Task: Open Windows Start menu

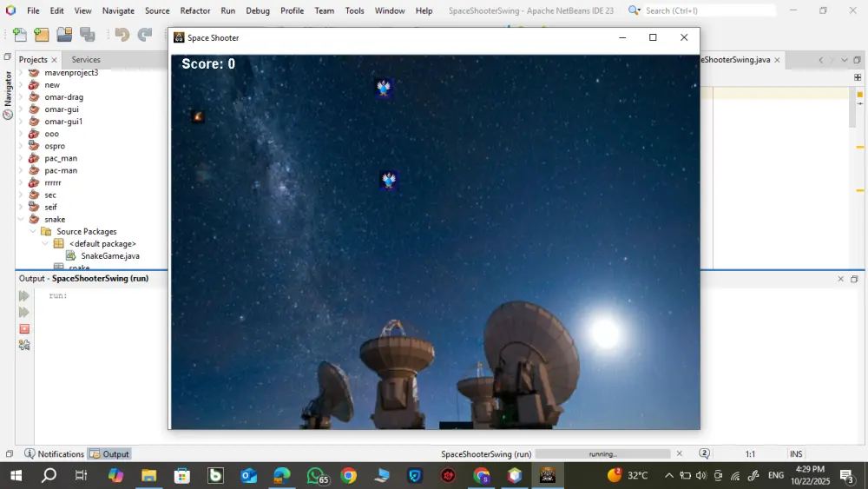Action: click(x=16, y=475)
